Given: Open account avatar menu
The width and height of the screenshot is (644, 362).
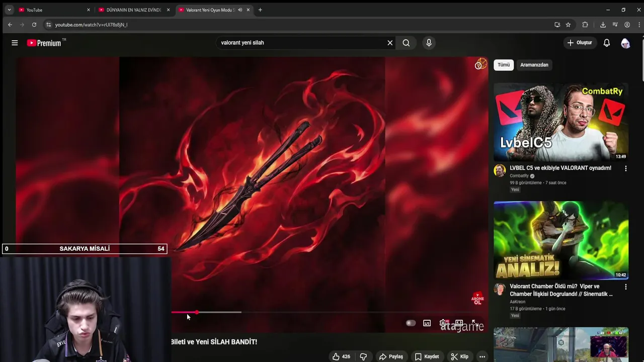Looking at the screenshot, I should [x=625, y=43].
